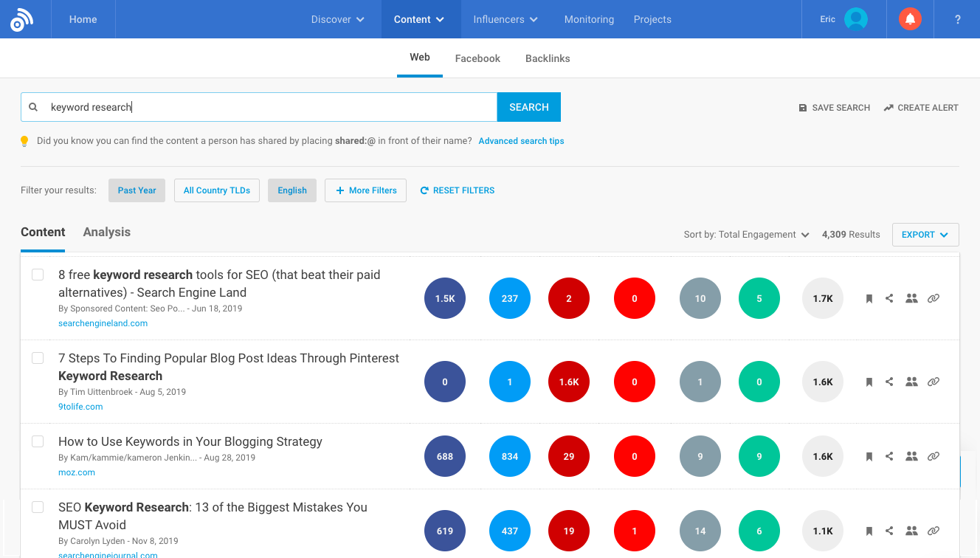Open the Influencers dropdown menu
Screen dimensions: 980x558
point(505,19)
